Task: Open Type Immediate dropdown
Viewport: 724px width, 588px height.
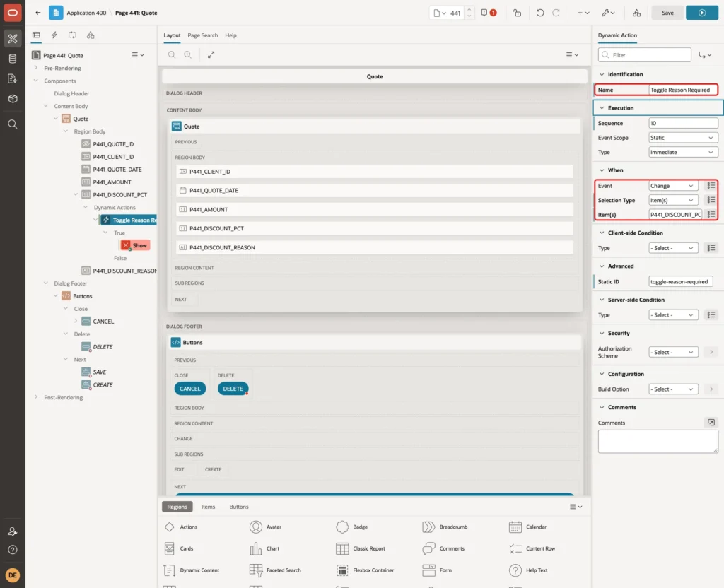Action: click(684, 153)
